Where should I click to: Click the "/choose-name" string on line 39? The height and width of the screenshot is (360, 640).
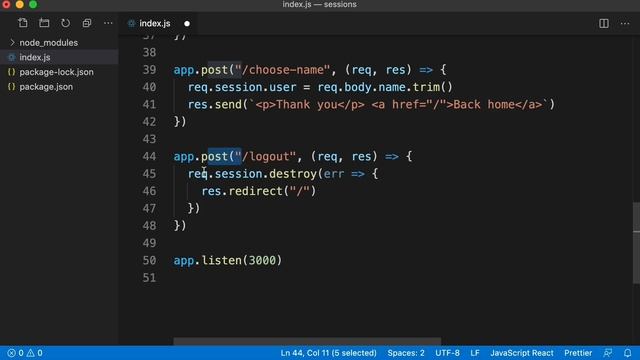282,70
